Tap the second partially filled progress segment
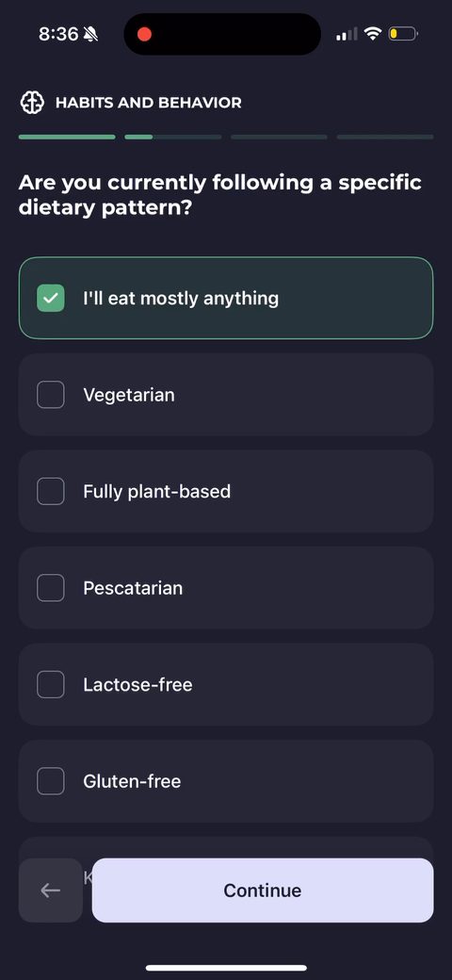452x980 pixels. click(x=173, y=137)
